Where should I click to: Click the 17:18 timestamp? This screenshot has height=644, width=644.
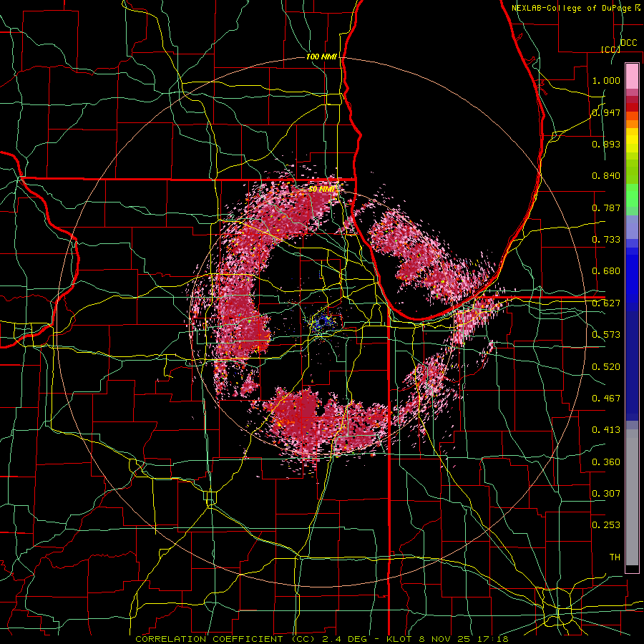494,639
